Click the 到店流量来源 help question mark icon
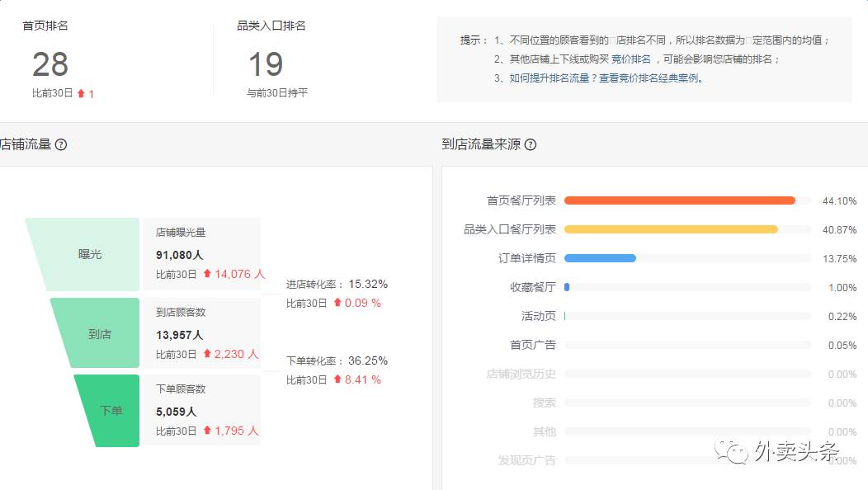The width and height of the screenshot is (868, 490). (530, 145)
